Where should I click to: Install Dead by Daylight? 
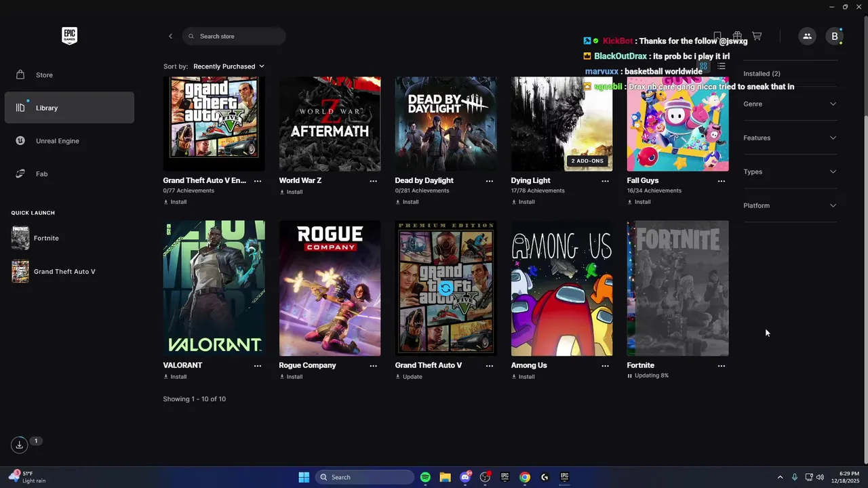tap(407, 202)
